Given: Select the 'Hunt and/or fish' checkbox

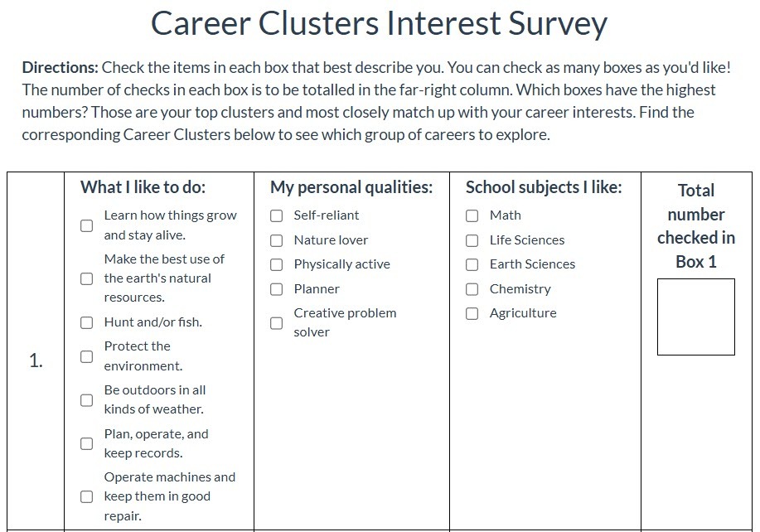Looking at the screenshot, I should click(86, 322).
